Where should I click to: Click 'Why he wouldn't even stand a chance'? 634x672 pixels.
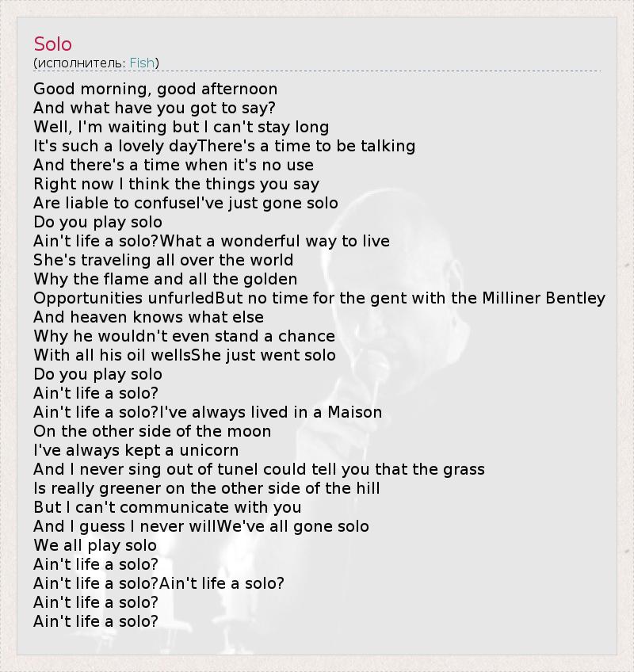click(x=184, y=336)
